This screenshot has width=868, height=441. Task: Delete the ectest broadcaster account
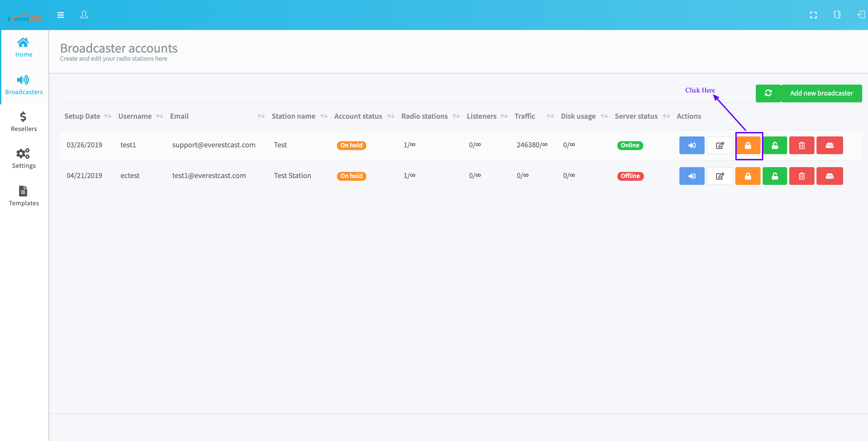coord(801,176)
